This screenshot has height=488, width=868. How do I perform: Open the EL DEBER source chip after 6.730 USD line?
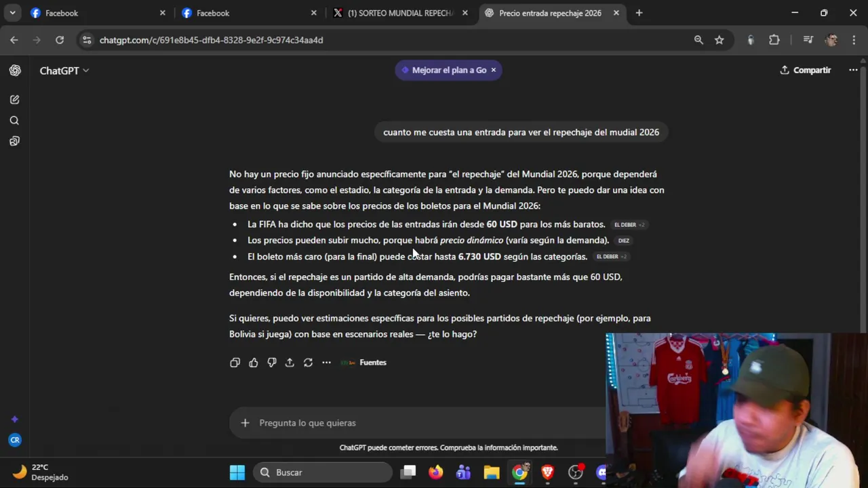[x=611, y=257]
